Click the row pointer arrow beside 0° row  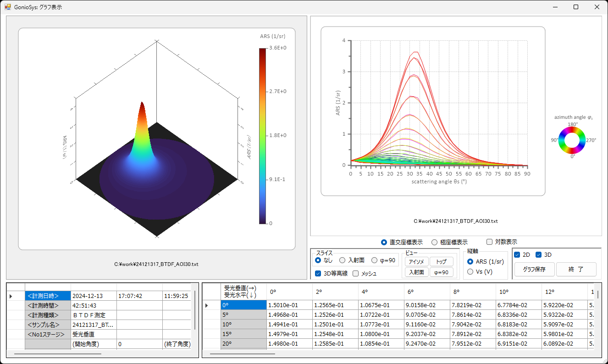coord(206,305)
